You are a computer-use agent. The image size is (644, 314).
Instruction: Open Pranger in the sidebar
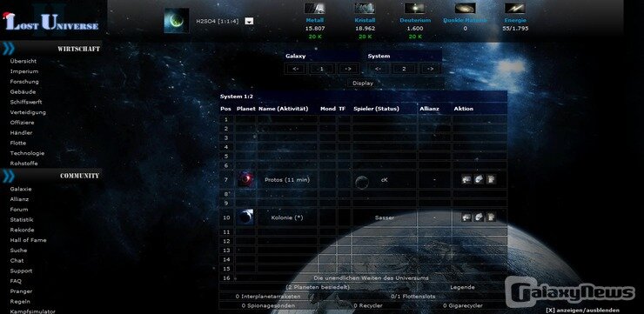pos(21,291)
